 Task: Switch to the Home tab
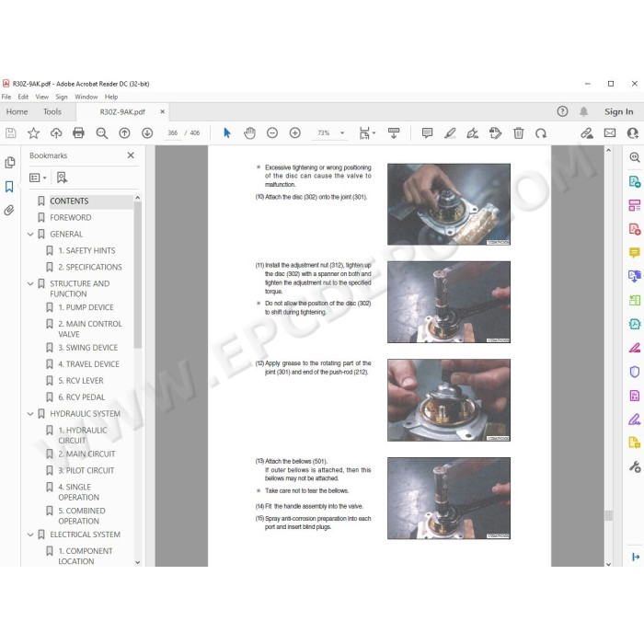click(x=17, y=111)
